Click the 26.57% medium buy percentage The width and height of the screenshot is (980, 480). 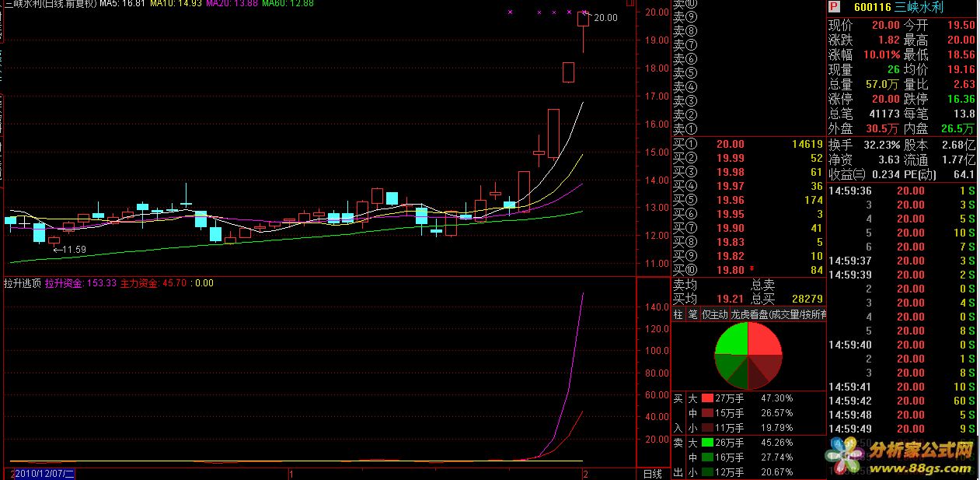coord(776,413)
